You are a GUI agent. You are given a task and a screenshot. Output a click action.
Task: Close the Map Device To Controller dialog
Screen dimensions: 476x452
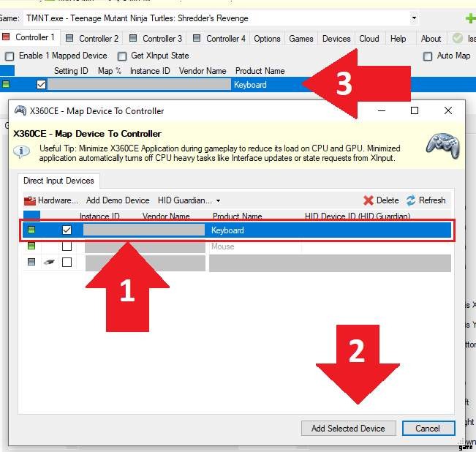click(x=447, y=110)
